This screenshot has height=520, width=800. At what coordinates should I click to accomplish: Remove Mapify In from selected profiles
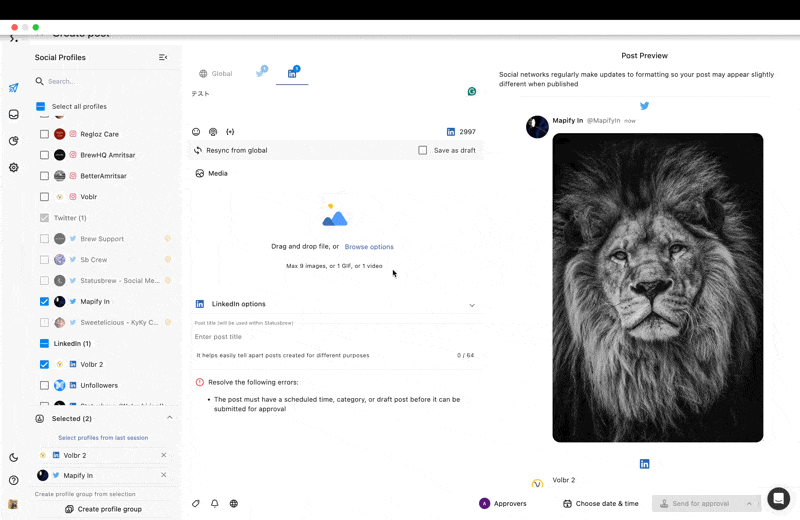coord(164,475)
